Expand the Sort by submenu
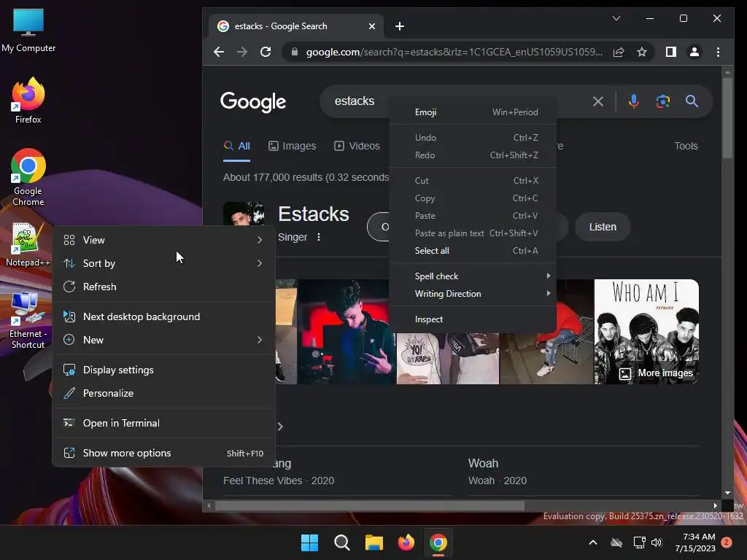Screen dimensions: 747x560 (163, 263)
